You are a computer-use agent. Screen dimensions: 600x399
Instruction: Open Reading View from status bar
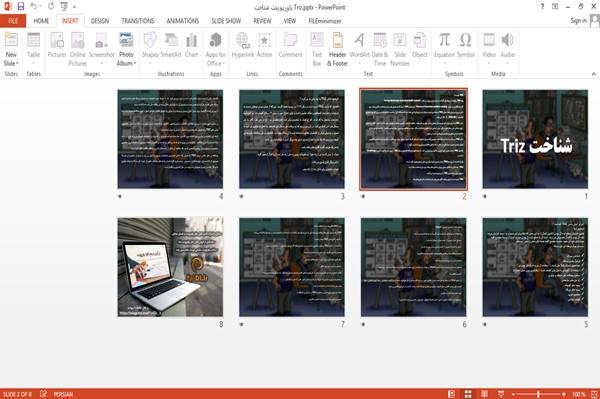coord(484,394)
